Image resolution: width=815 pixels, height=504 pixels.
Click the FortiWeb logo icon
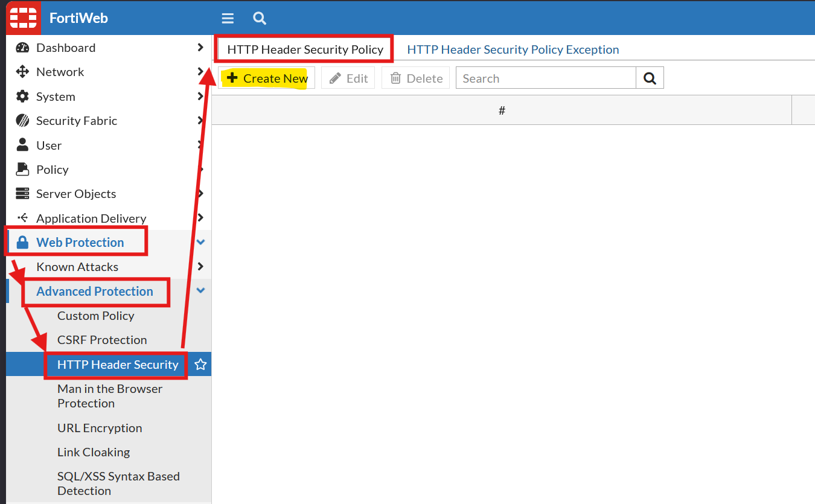(24, 18)
